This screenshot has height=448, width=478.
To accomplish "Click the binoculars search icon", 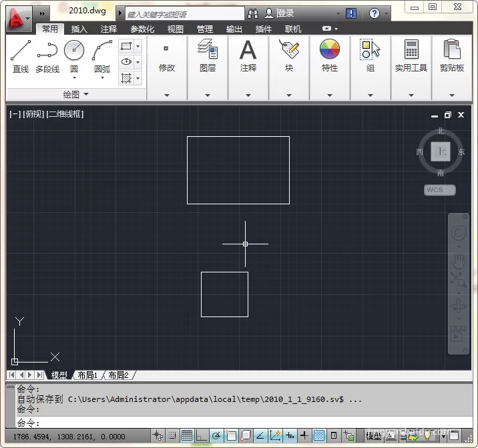I will pyautogui.click(x=253, y=13).
